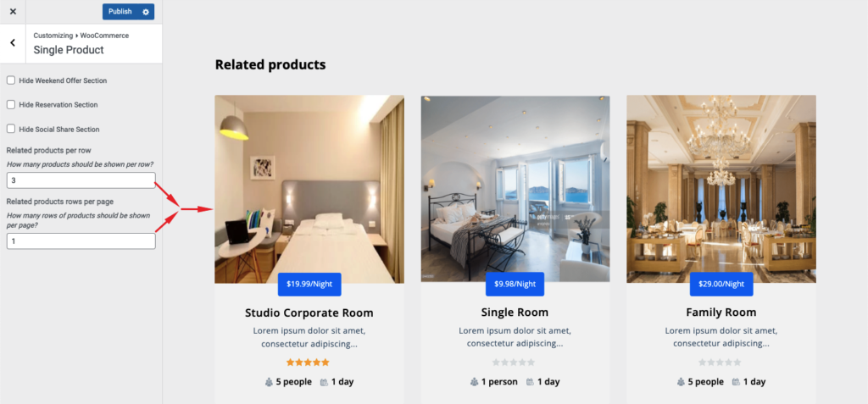
Task: Click the gear icon next to Publish
Action: (146, 12)
